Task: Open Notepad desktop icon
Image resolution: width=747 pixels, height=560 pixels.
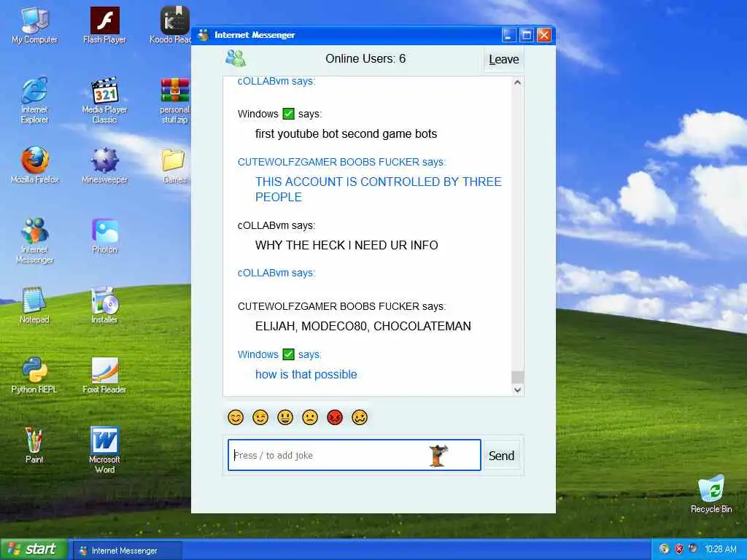Action: click(x=34, y=306)
